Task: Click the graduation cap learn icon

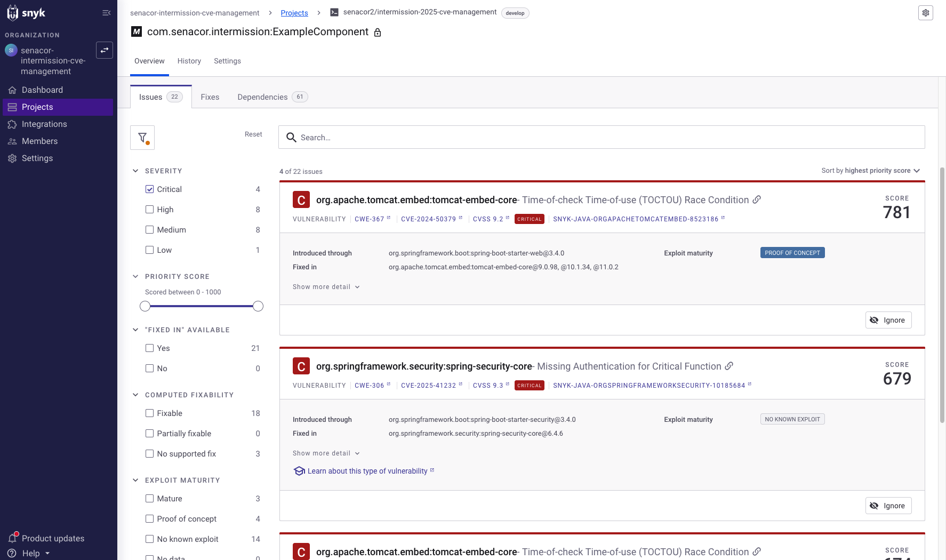Action: pos(299,471)
